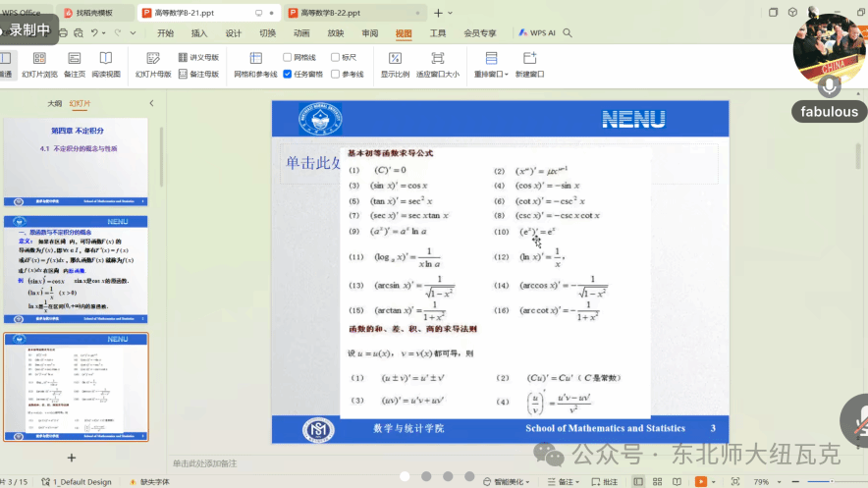The width and height of the screenshot is (868, 488).
Task: Switch to 找稻壳模板 tab
Action: [x=94, y=13]
